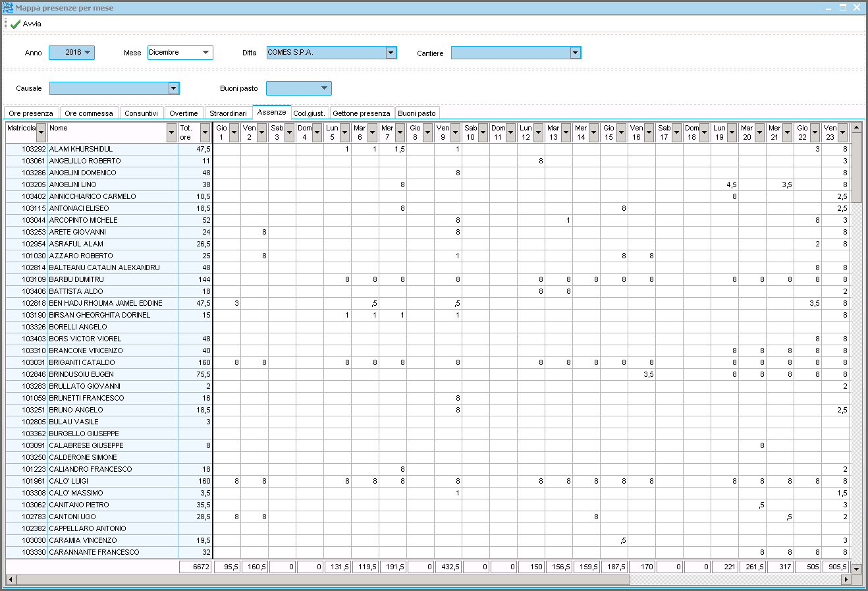Viewport: 868px width, 591px height.
Task: Select matricola 103286 cell
Action: (27, 173)
